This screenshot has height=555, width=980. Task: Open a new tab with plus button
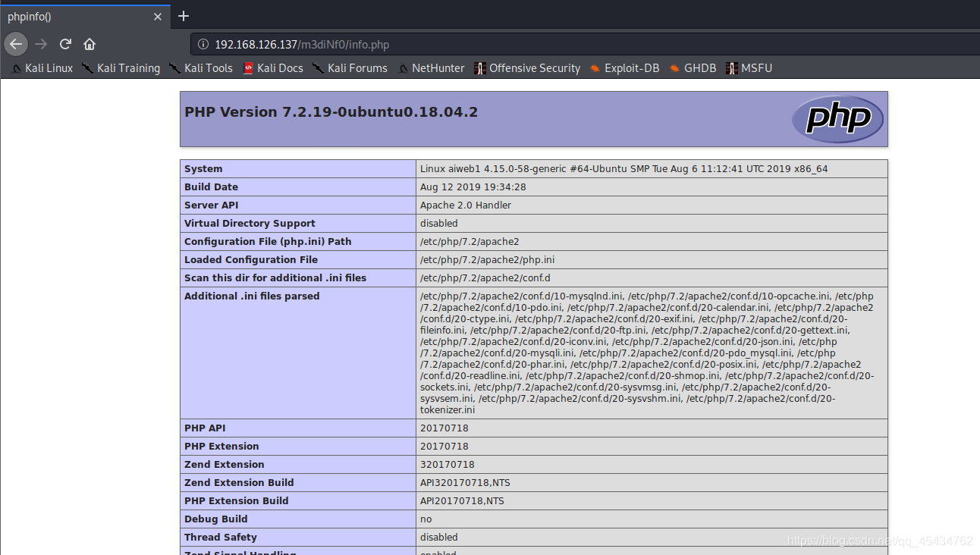pos(184,16)
